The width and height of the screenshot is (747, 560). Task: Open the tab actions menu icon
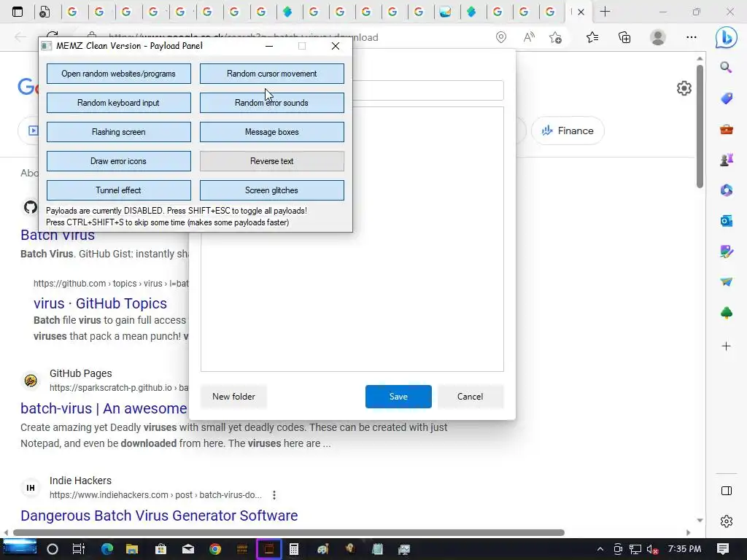pos(18,12)
